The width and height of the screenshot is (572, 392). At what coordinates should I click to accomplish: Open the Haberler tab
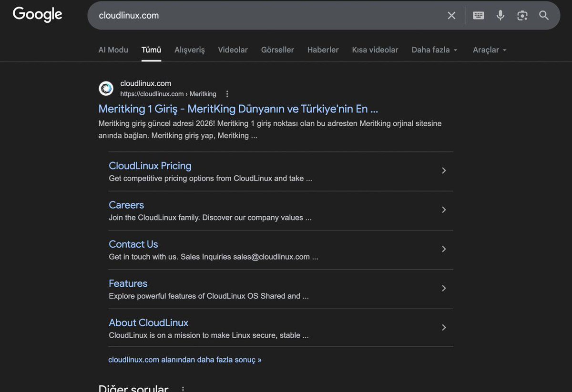coord(323,50)
